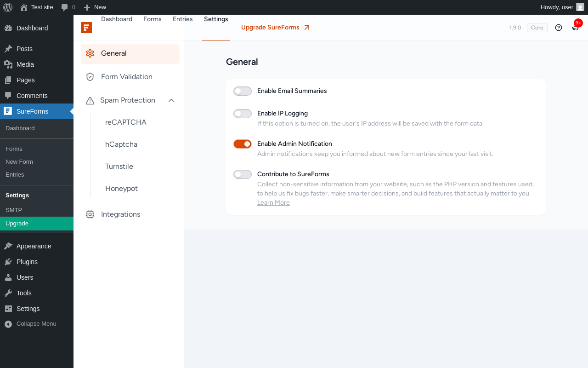Open Entries in SureForms sidebar submenu

click(x=15, y=175)
